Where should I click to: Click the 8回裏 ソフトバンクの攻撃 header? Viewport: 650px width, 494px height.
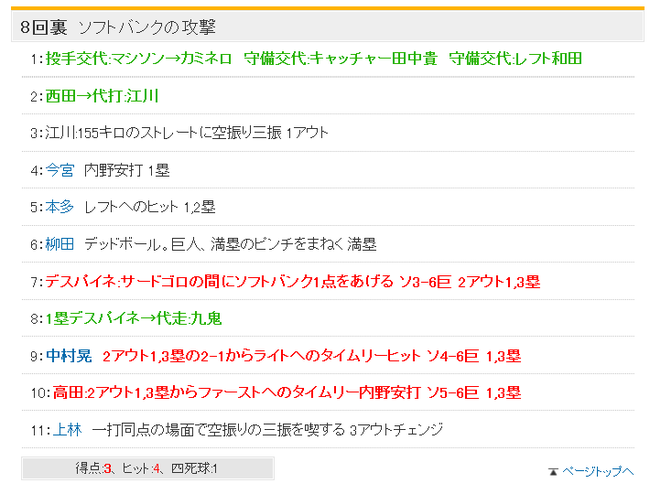[x=327, y=27]
